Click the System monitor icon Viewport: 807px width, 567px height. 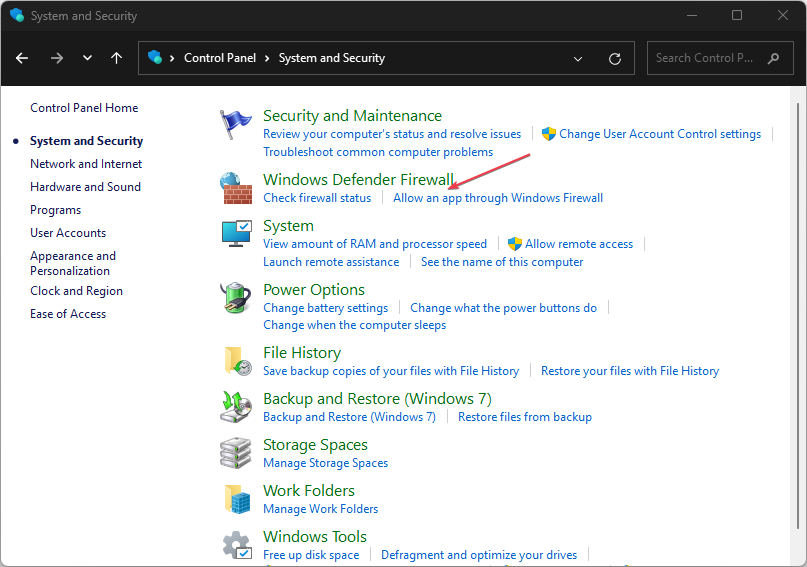click(236, 234)
